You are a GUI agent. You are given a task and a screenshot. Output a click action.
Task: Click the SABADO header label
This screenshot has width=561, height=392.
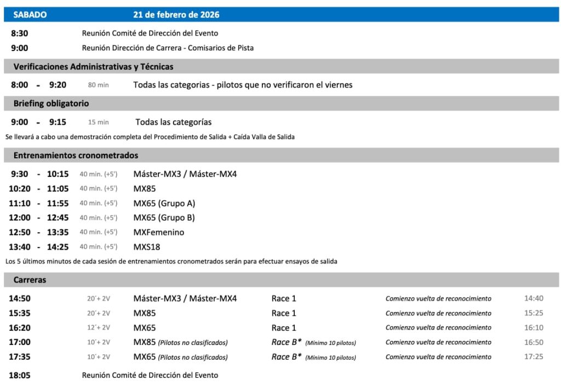point(30,15)
